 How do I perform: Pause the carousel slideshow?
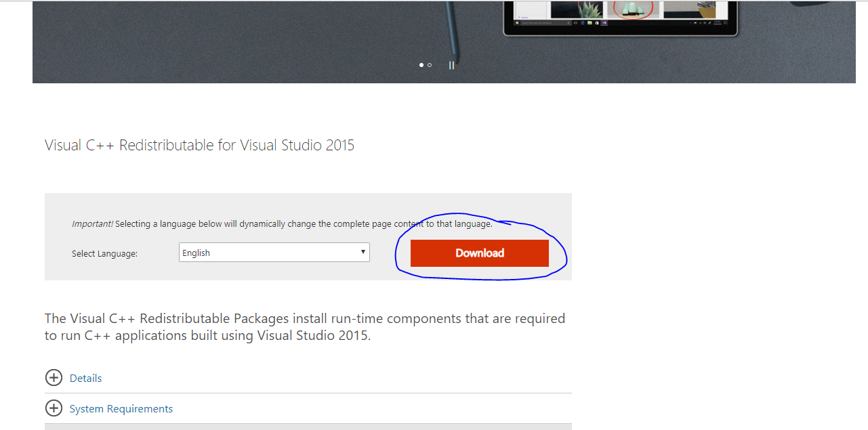451,64
